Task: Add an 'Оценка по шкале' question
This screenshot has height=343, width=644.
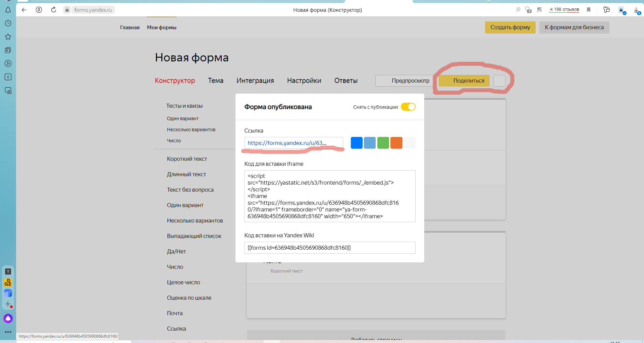Action: 189,298
